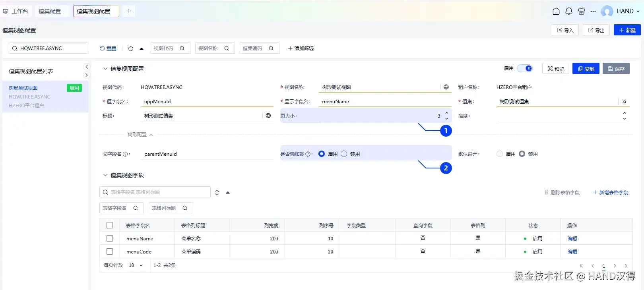The image size is (644, 290).
Task: Select 禁用 radio for 是否懒加载
Action: tap(344, 154)
